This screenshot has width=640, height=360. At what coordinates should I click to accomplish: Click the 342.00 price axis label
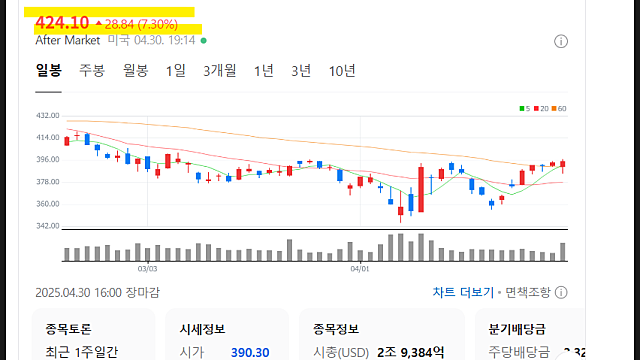click(48, 226)
